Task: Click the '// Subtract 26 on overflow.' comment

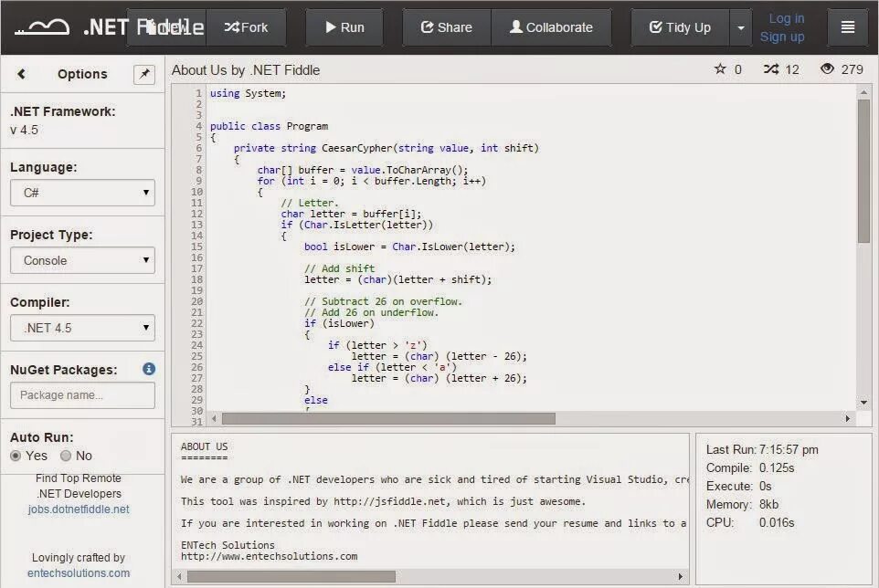Action: tap(384, 302)
